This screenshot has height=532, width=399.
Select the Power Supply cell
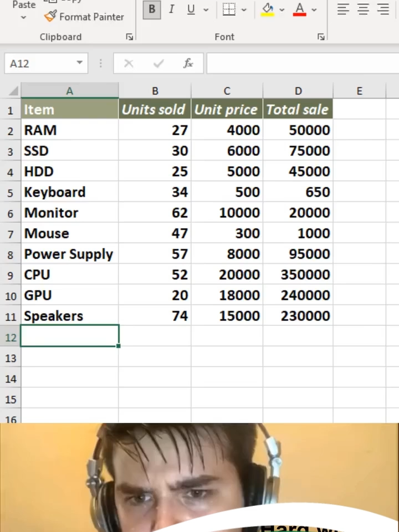pos(70,254)
